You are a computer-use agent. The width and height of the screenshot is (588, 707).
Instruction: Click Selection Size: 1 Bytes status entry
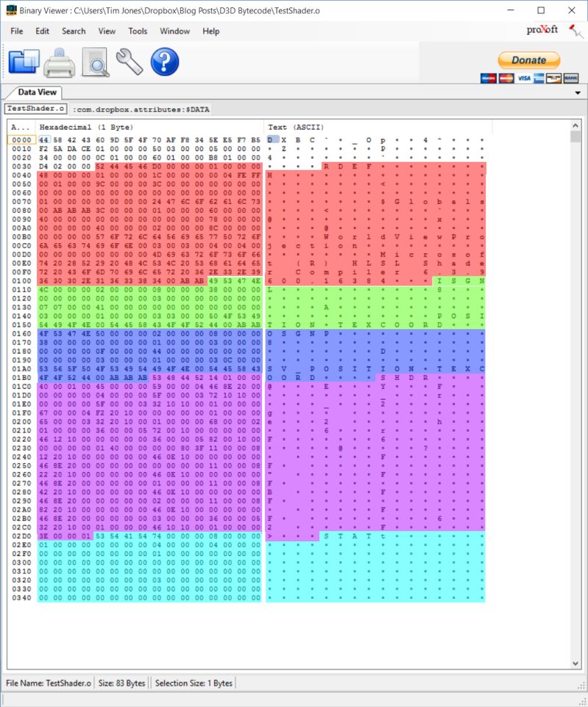pyautogui.click(x=194, y=683)
